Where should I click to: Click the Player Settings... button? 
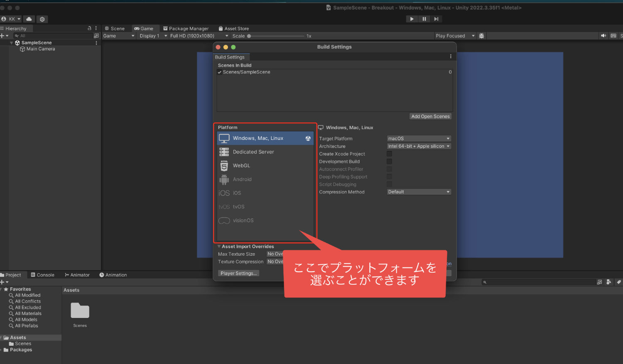tap(238, 273)
